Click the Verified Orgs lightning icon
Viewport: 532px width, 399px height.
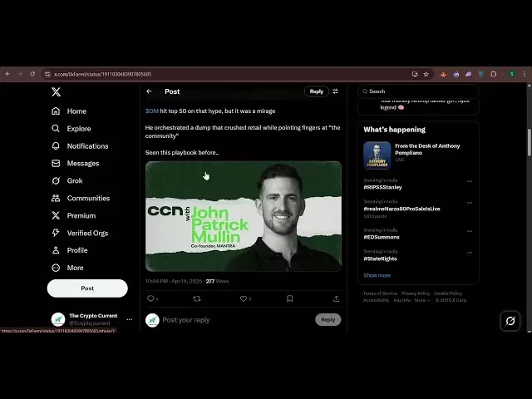point(56,233)
